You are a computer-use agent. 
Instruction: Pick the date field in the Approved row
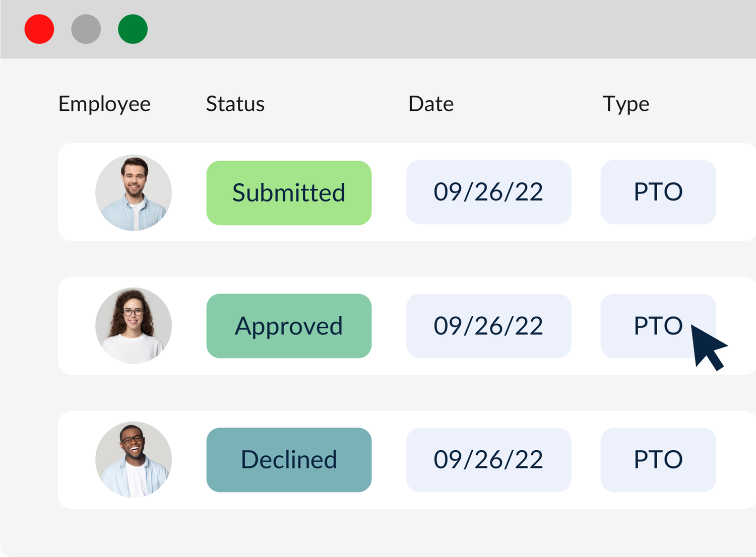click(488, 326)
